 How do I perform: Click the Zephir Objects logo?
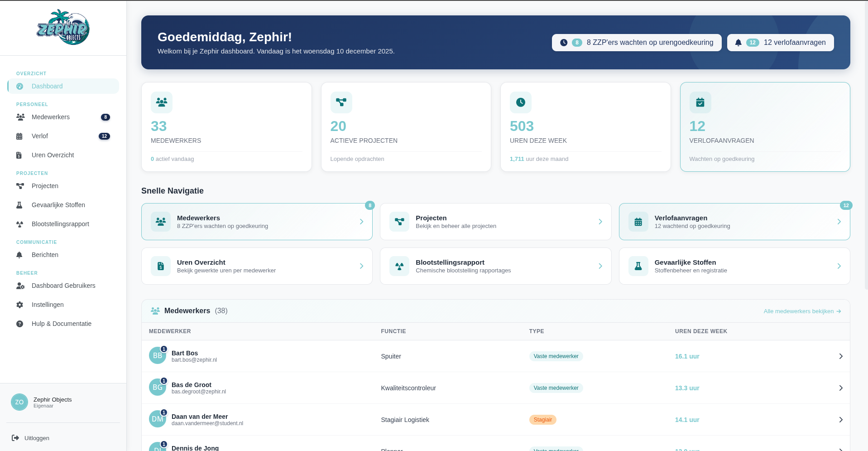(x=63, y=27)
